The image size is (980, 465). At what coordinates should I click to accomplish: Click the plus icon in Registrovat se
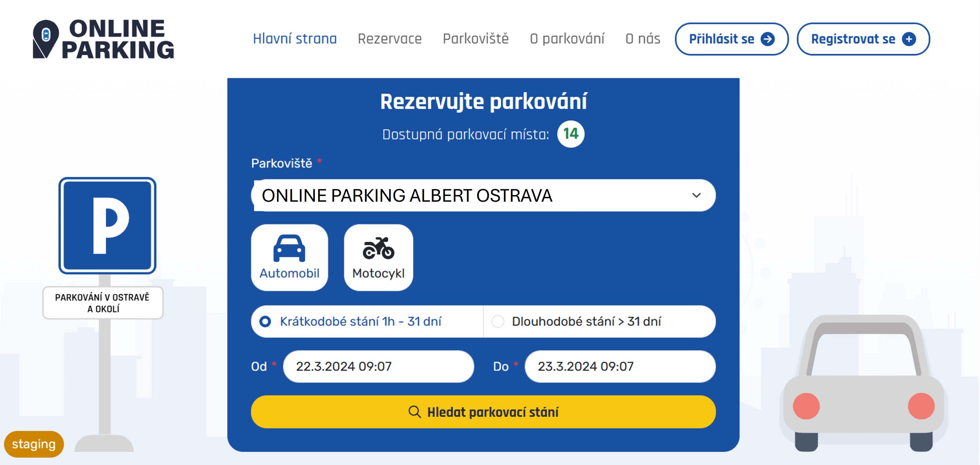(909, 39)
